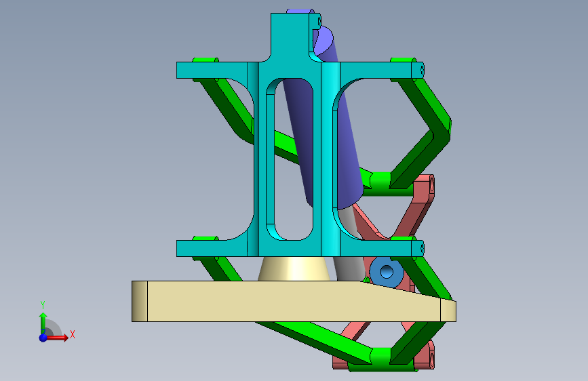Click the blue Z axis ball of the triad
Screen dimensions: 588x381
pyautogui.click(x=43, y=338)
